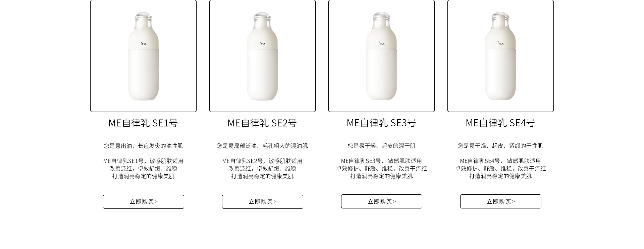Open the ME自律乳 SE3号 product bottle image
644x249 pixels.
click(381, 56)
